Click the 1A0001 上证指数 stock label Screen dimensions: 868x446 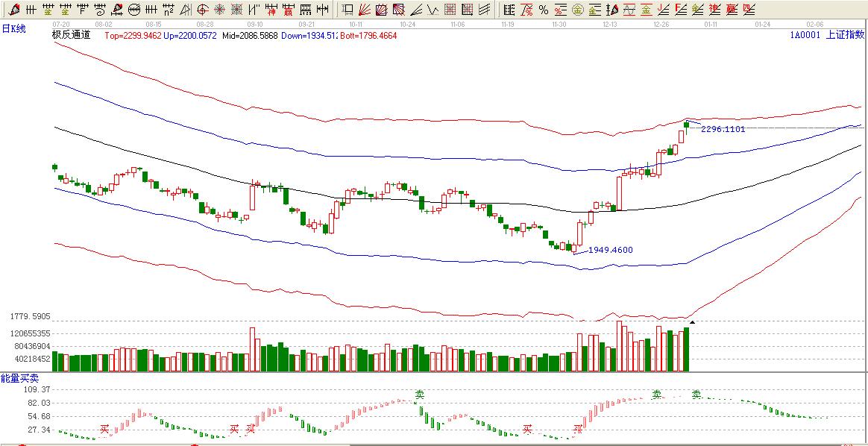(x=826, y=36)
